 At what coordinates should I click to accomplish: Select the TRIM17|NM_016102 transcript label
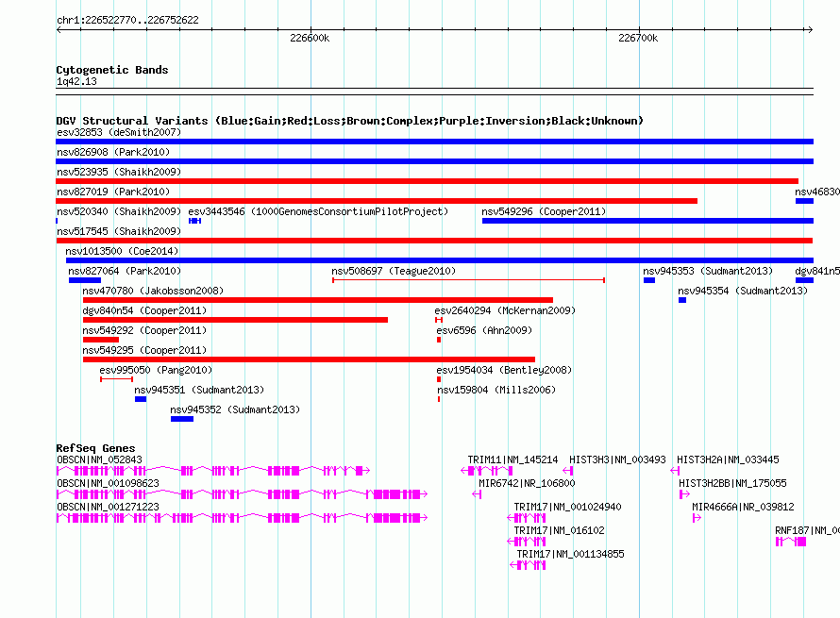click(560, 530)
